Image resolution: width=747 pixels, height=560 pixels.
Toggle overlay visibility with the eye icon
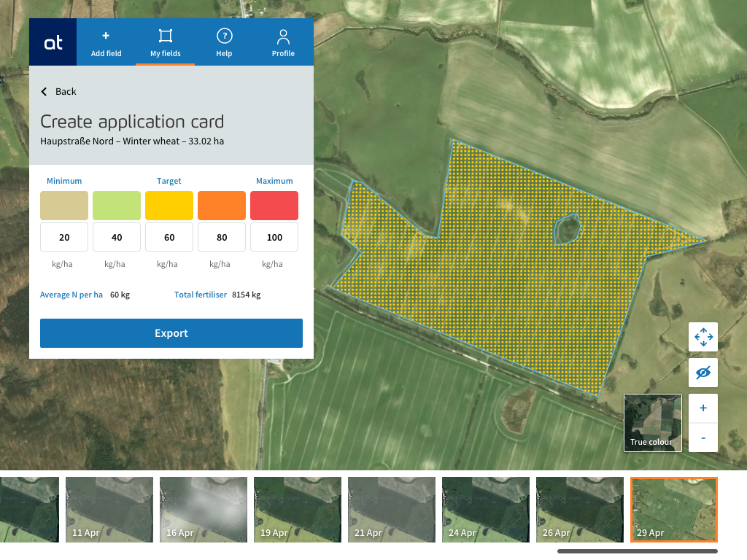coord(703,372)
